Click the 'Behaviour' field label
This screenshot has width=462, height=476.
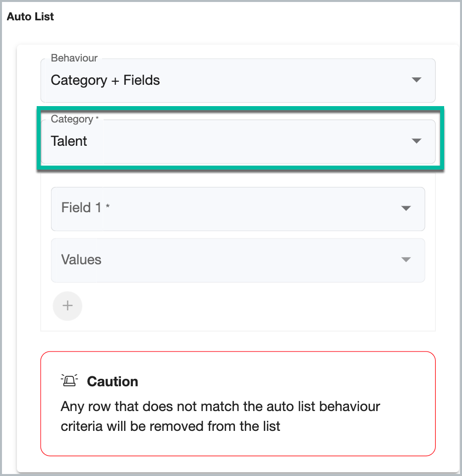(74, 58)
